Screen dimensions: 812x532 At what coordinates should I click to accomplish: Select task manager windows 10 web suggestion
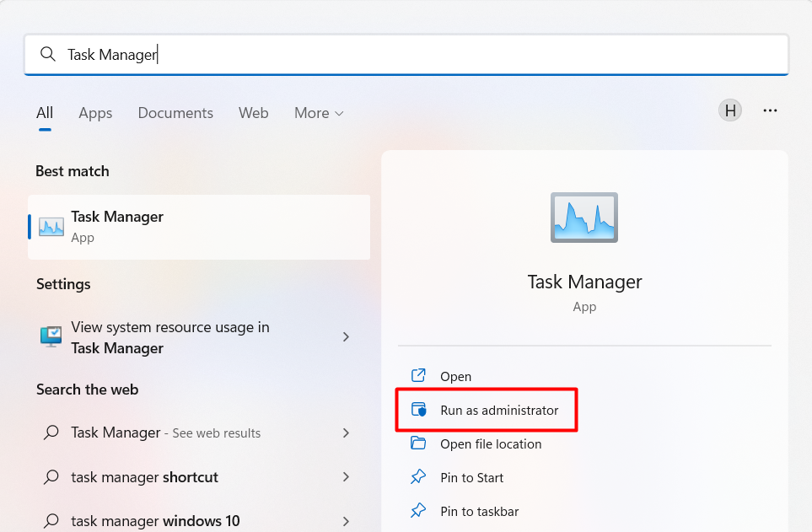point(155,521)
